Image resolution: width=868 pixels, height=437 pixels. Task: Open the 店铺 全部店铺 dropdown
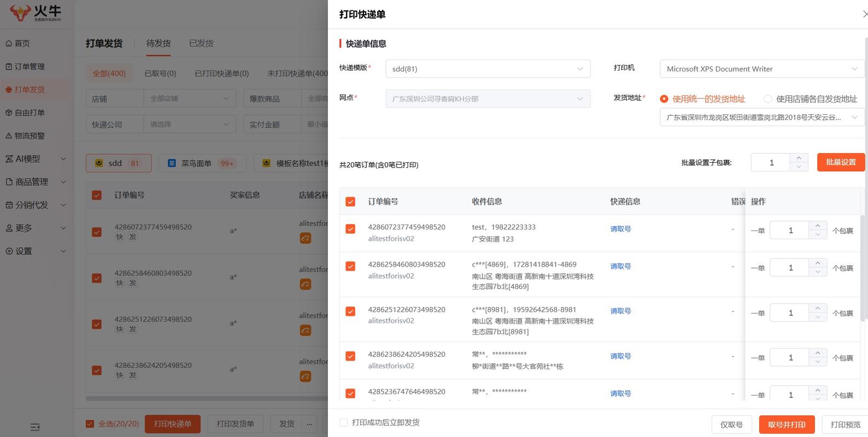coord(190,98)
